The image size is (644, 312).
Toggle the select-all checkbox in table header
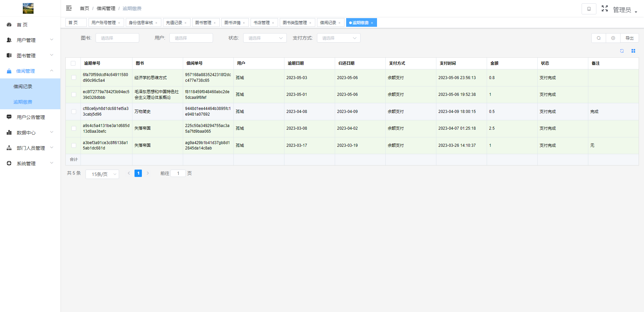click(x=73, y=63)
